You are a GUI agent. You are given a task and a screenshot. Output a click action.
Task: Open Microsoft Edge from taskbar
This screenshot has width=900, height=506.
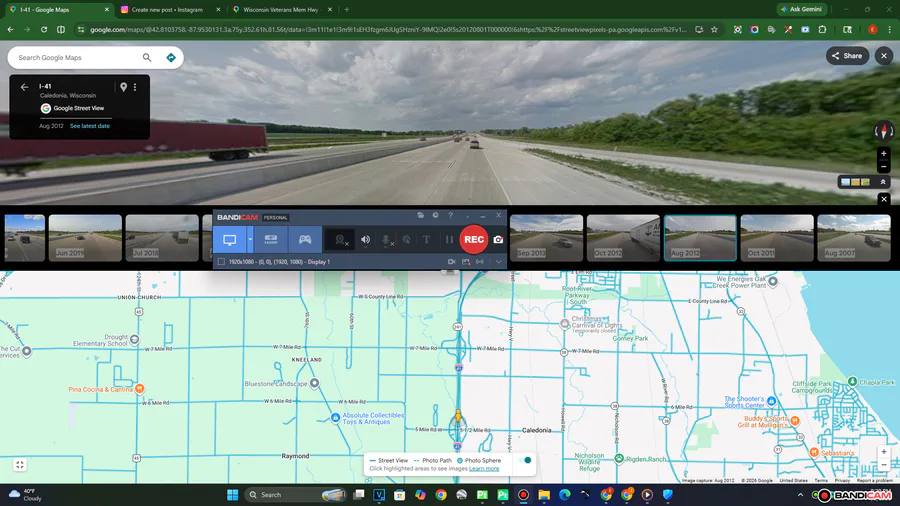(564, 495)
